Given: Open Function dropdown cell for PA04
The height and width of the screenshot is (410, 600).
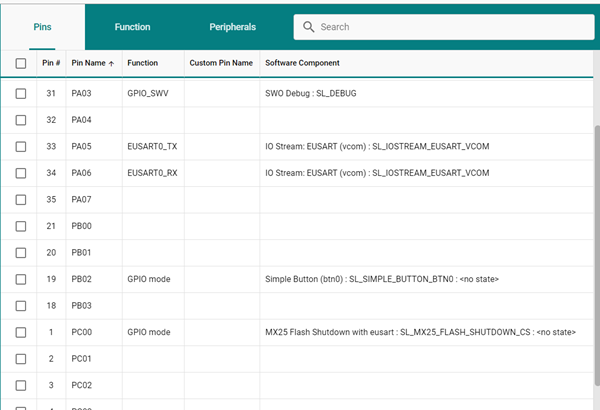Looking at the screenshot, I should pos(153,120).
